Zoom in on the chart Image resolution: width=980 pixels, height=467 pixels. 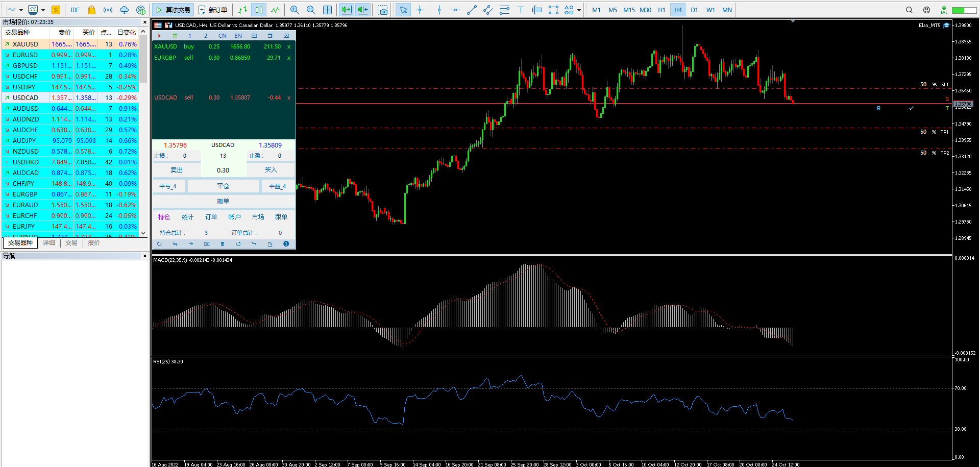pos(295,10)
